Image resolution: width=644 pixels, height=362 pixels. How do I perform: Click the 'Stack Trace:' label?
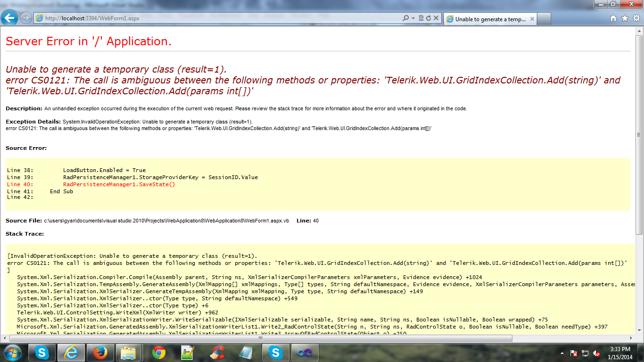25,234
